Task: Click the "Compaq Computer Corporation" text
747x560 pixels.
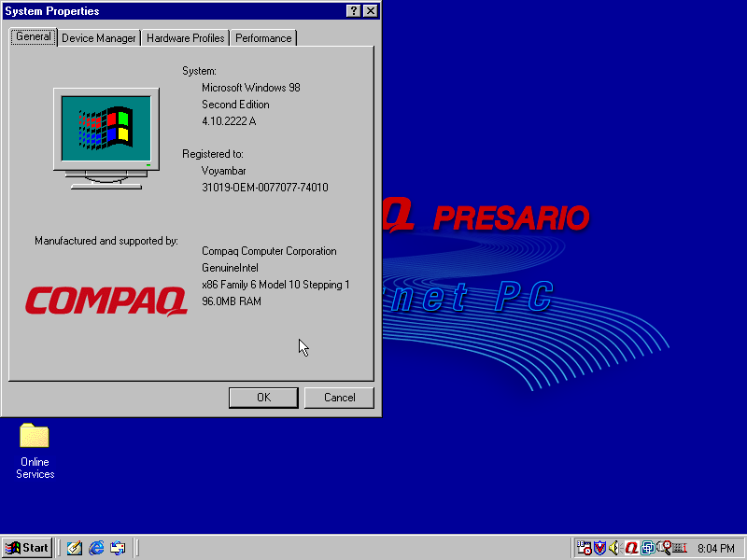Action: pyautogui.click(x=269, y=251)
